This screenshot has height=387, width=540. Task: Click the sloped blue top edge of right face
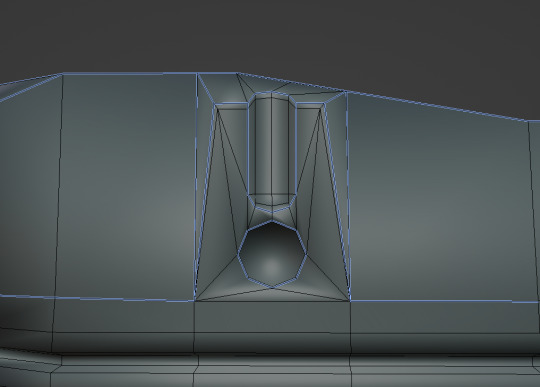click(437, 106)
